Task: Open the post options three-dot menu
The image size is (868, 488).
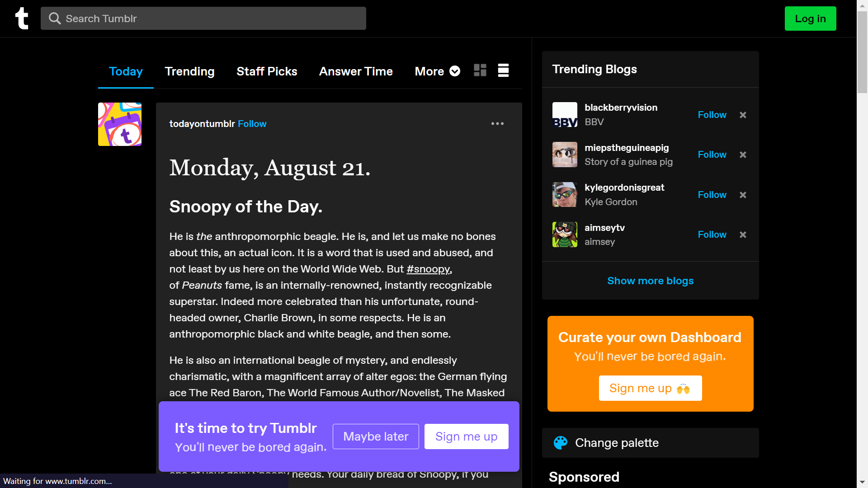Action: coord(497,123)
